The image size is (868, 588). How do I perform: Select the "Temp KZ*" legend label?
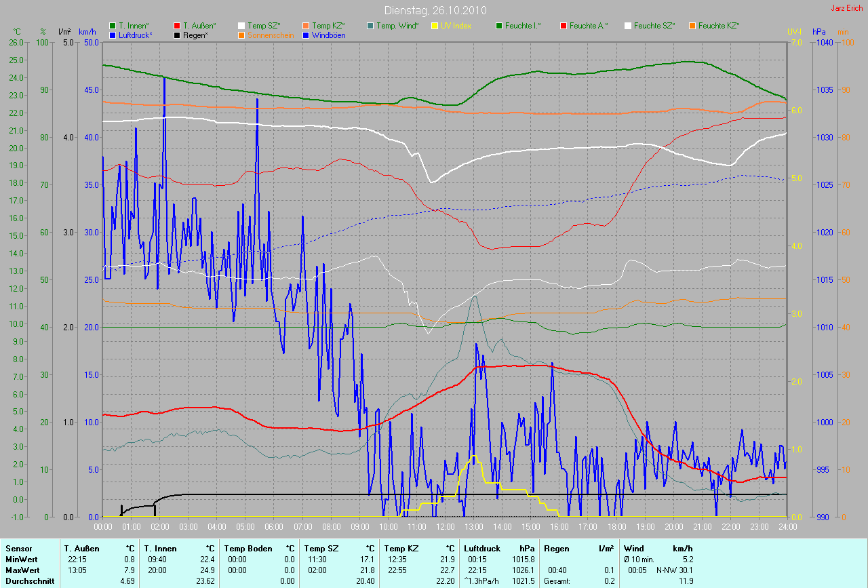pos(328,26)
